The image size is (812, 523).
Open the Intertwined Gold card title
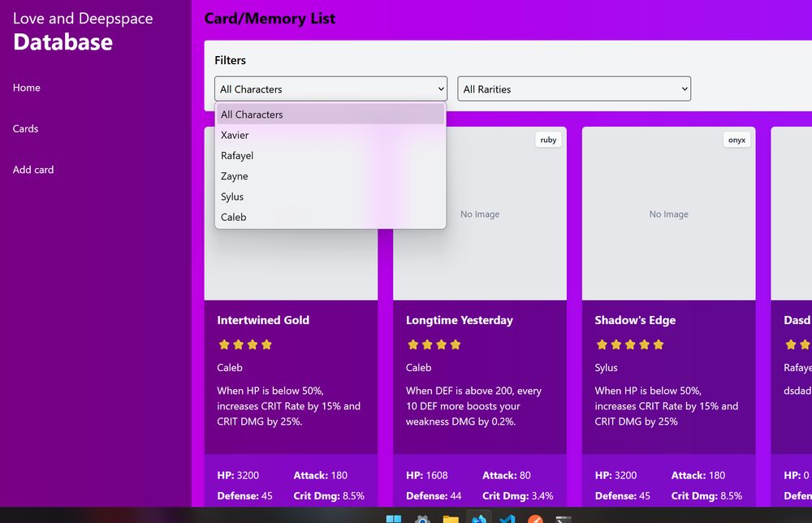coord(263,320)
